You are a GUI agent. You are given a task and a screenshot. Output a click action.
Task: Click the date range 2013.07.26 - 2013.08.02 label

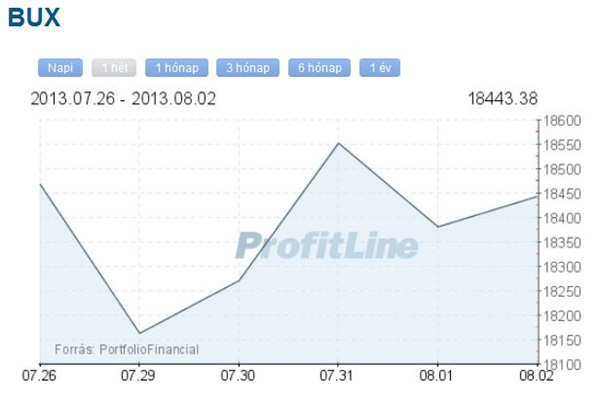pos(123,98)
